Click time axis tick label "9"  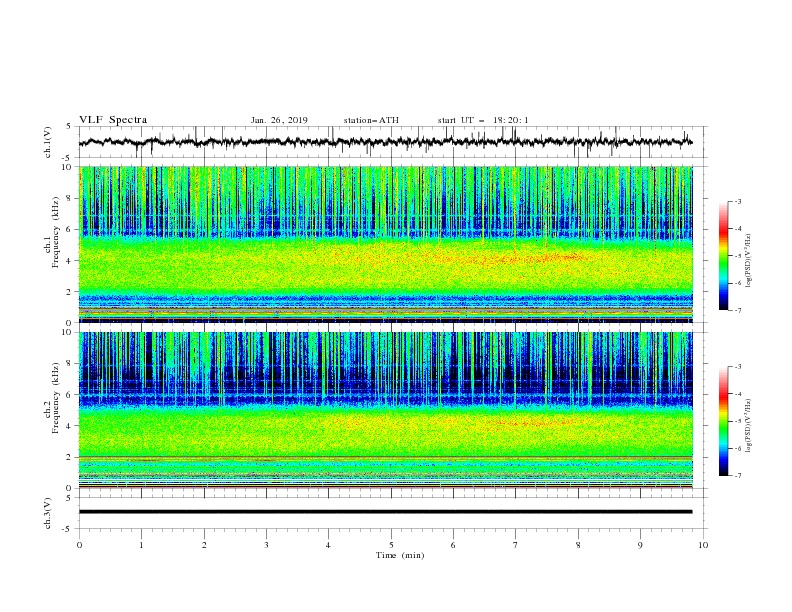tap(640, 545)
